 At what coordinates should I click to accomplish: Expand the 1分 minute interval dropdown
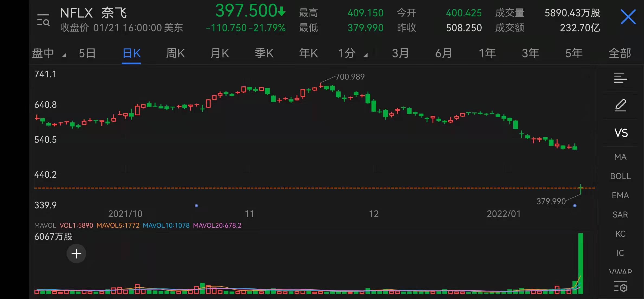coord(352,53)
